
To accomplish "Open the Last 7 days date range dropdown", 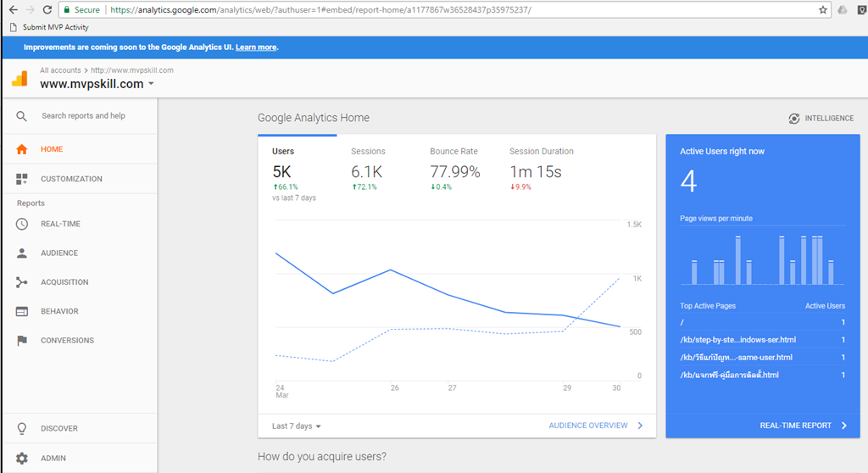I will coord(296,426).
